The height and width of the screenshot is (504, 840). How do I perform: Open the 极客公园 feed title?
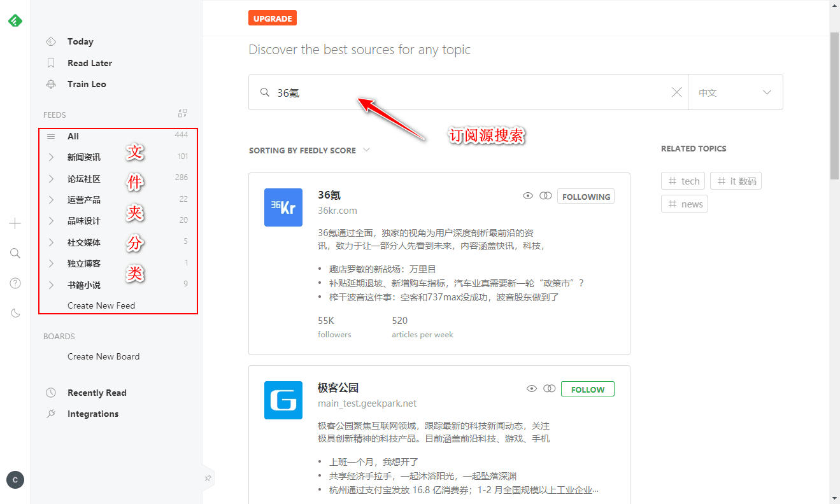coord(338,388)
